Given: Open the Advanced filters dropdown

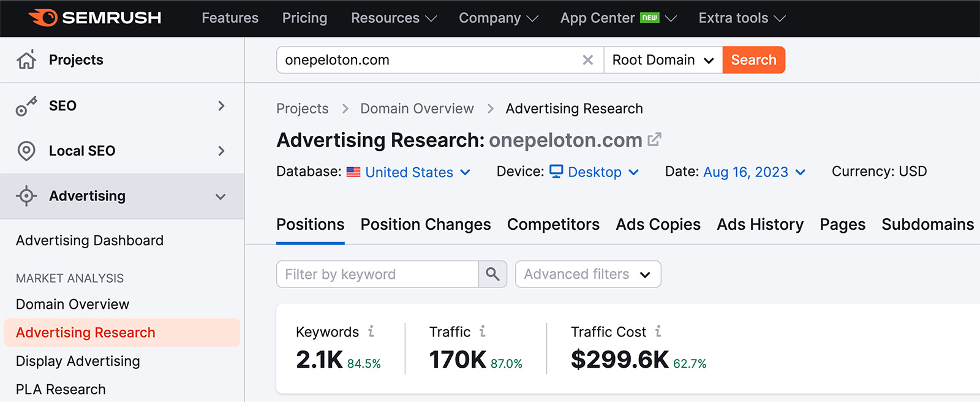Looking at the screenshot, I should point(588,274).
